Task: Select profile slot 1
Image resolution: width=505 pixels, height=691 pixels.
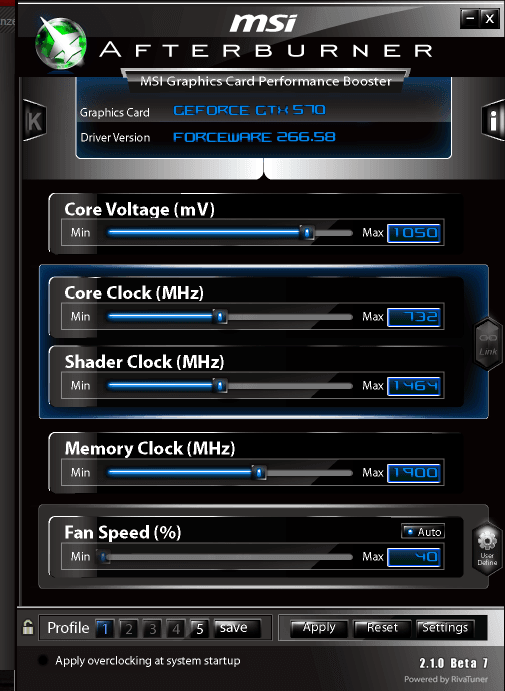Action: pos(105,628)
